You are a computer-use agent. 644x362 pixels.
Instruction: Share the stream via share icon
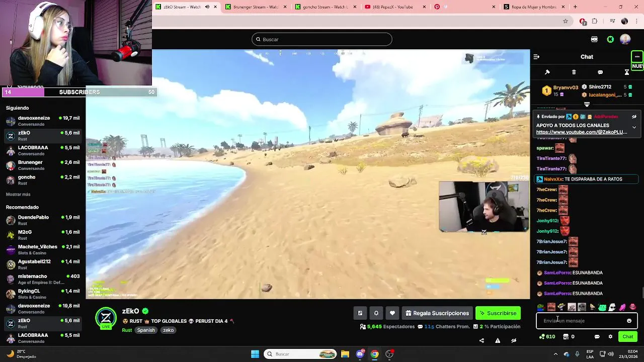(x=481, y=340)
